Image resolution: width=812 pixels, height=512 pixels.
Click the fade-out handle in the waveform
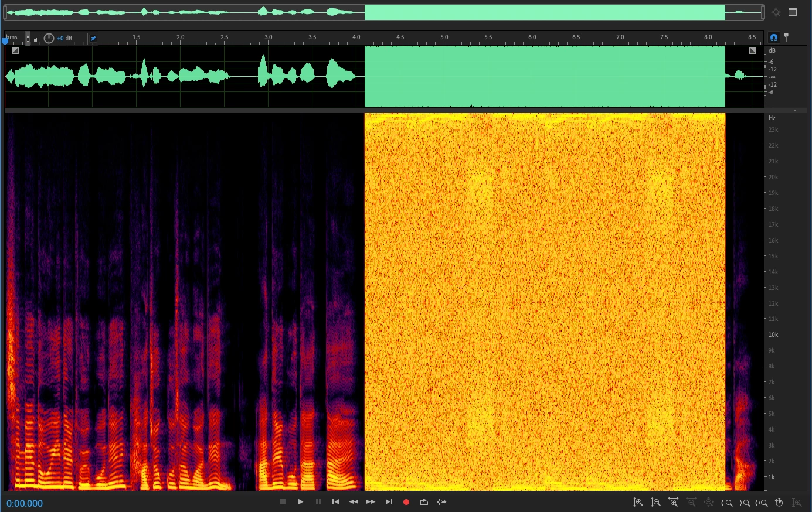[x=753, y=51]
